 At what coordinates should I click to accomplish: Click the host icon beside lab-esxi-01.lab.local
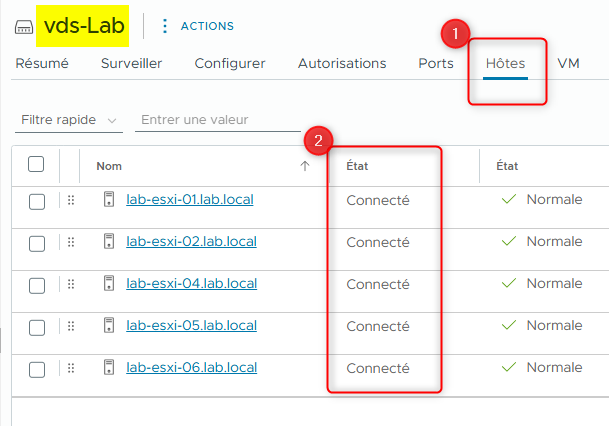pyautogui.click(x=109, y=199)
